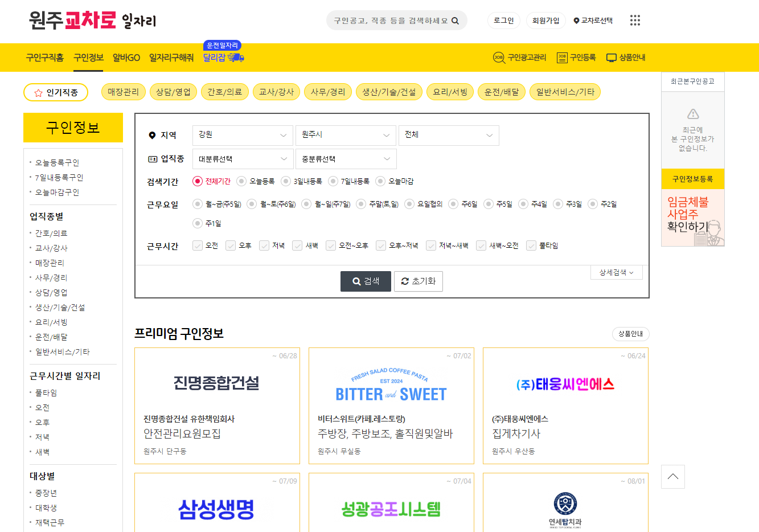Select the 일반서비스/기타 category pill

coord(565,92)
